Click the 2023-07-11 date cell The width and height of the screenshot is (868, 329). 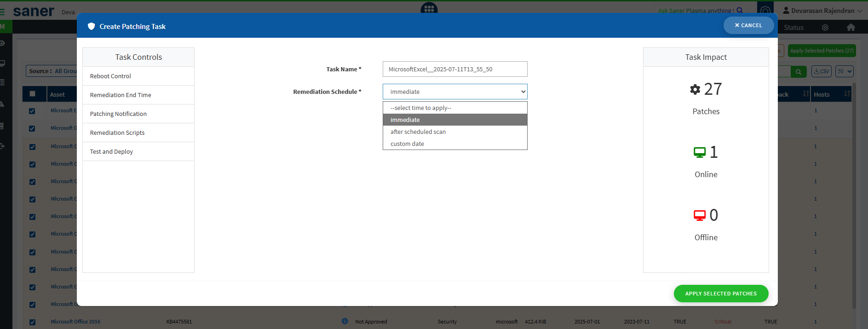(637, 322)
